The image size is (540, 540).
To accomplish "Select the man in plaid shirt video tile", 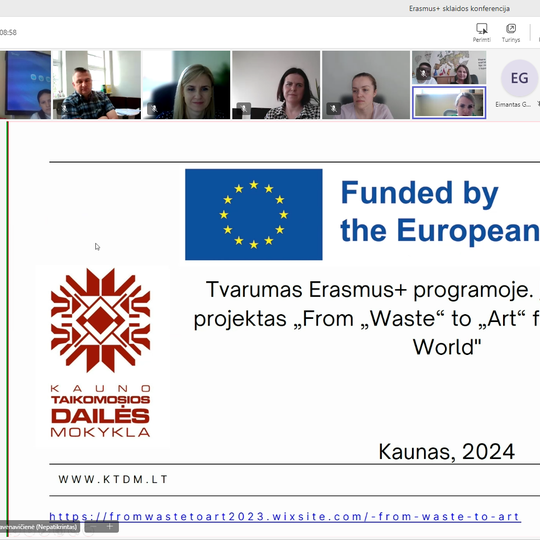I will (97, 85).
